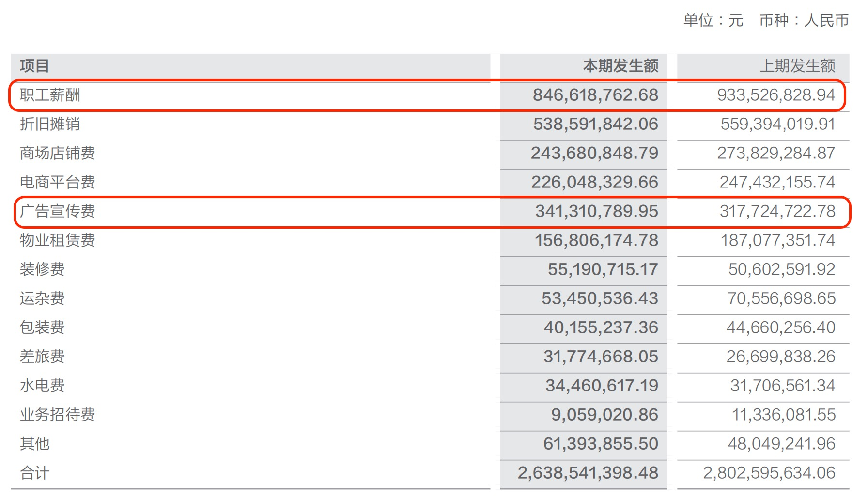Click the 项目 column header
Screen dimensions: 868x499
34,66
